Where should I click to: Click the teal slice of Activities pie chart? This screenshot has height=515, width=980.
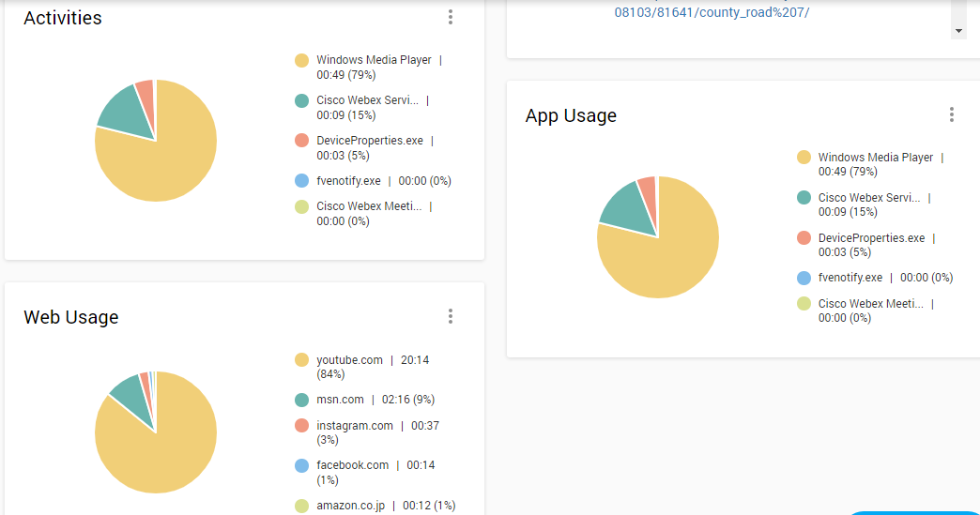point(126,111)
